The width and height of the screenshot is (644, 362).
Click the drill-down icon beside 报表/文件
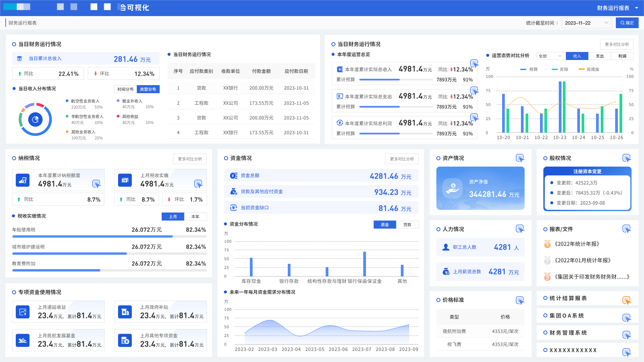pyautogui.click(x=627, y=229)
